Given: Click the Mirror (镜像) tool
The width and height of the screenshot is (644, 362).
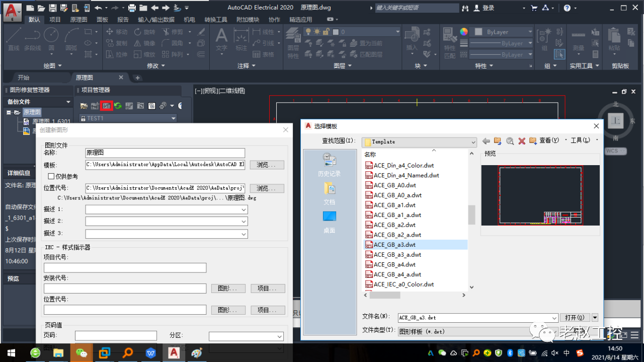Looking at the screenshot, I should (144, 43).
